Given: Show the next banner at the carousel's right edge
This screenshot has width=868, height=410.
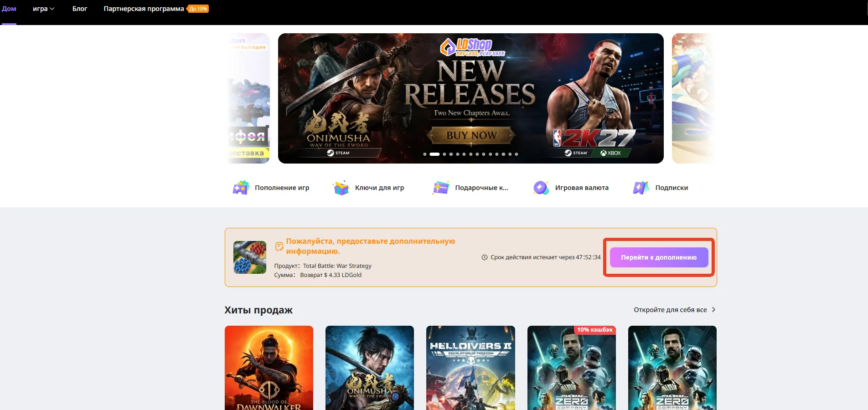Looking at the screenshot, I should coord(693,98).
